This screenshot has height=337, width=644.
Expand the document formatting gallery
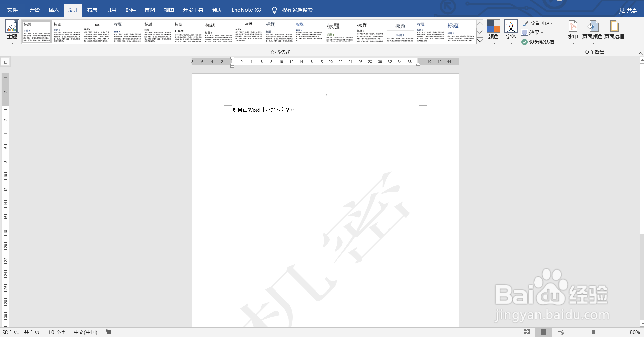click(x=480, y=41)
